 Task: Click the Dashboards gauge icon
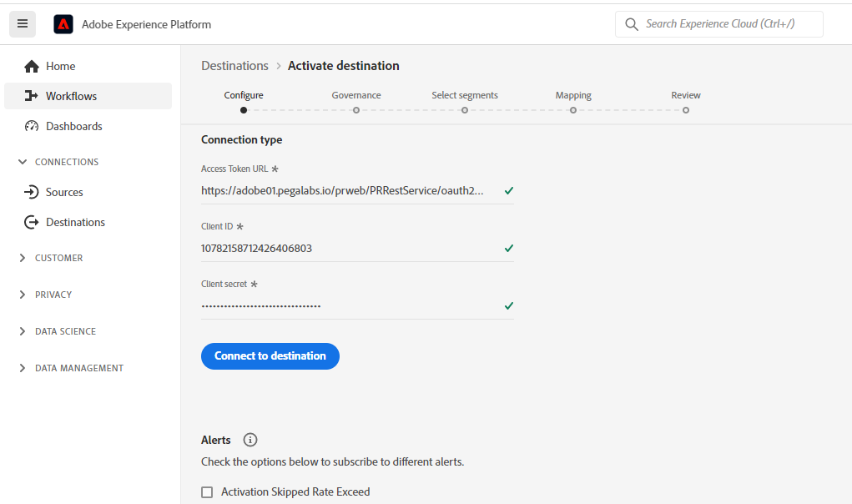click(32, 126)
